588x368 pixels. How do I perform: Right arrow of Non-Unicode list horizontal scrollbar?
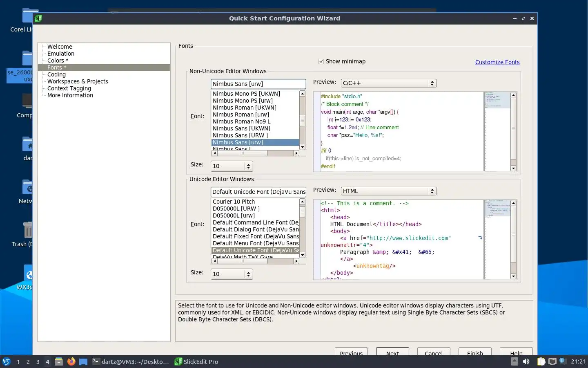click(296, 153)
